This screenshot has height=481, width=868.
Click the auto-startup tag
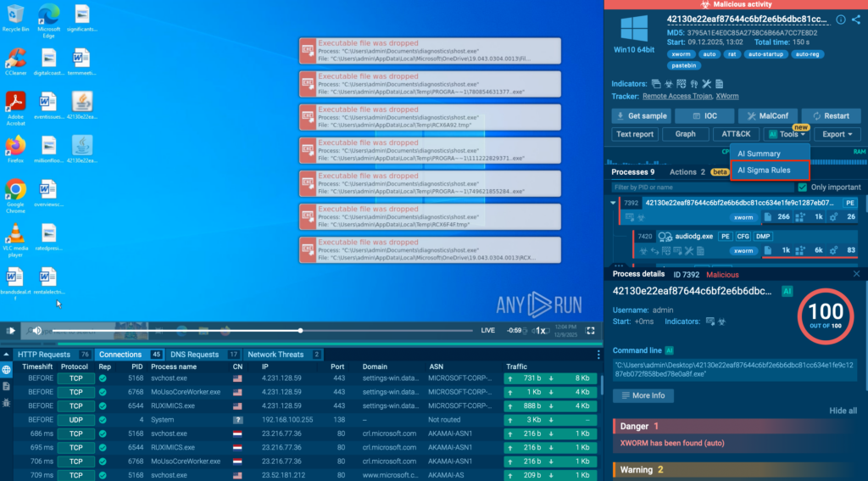765,54
